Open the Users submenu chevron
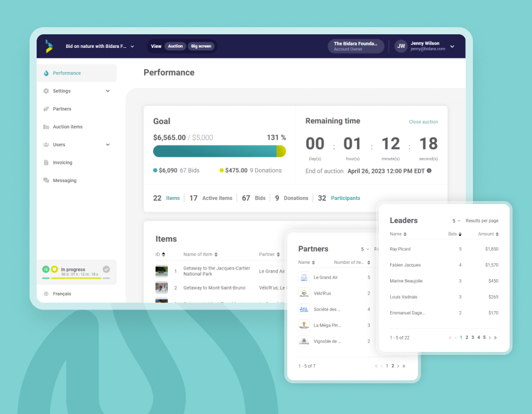Viewport: 532px width, 414px height. [109, 144]
